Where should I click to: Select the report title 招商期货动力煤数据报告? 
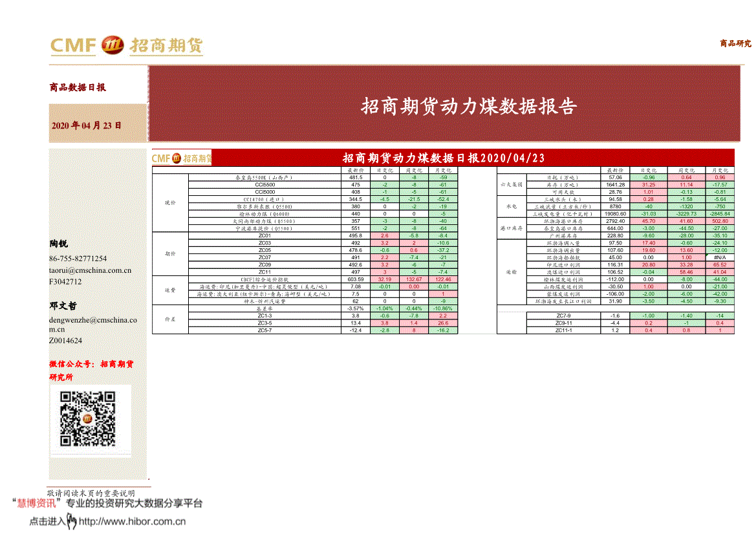pyautogui.click(x=469, y=106)
